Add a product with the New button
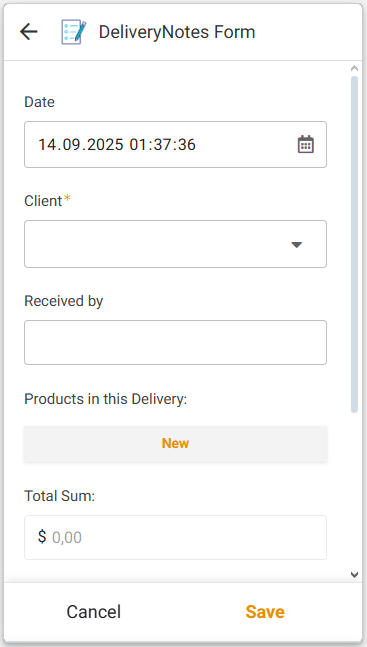This screenshot has width=367, height=647. (175, 444)
